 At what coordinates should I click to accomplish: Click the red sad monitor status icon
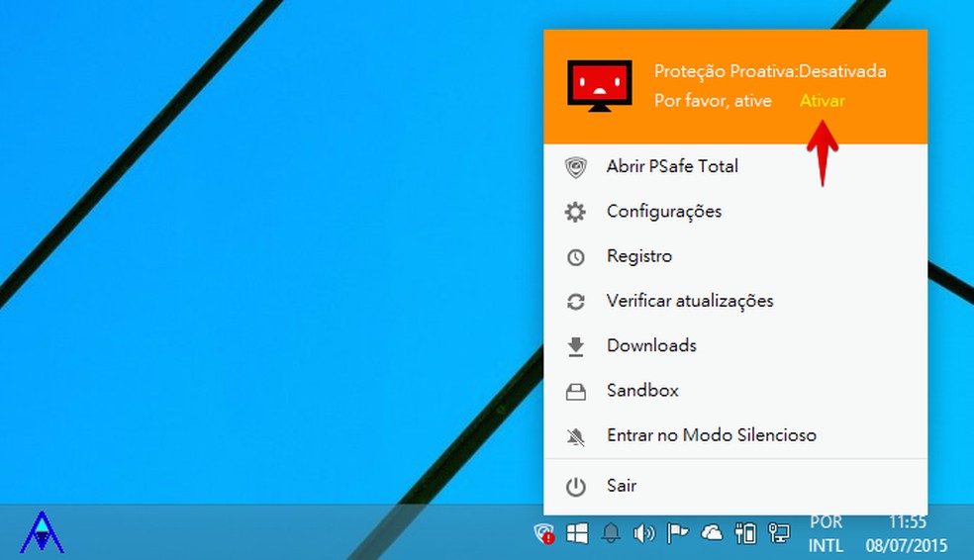[x=600, y=86]
